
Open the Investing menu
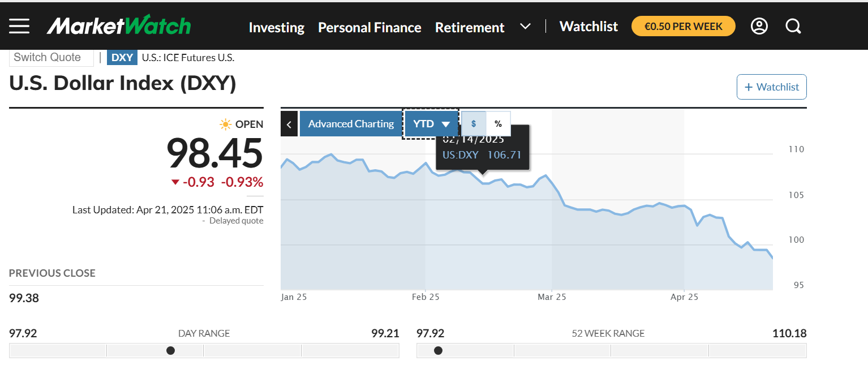coord(276,27)
